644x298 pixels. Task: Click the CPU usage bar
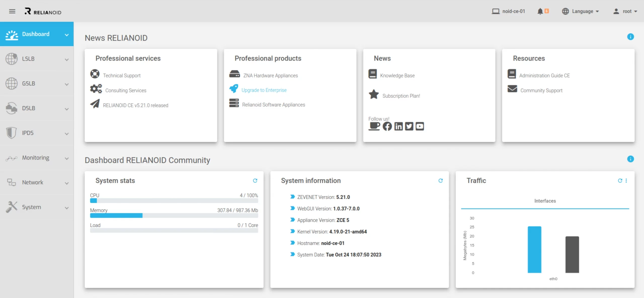pos(174,201)
